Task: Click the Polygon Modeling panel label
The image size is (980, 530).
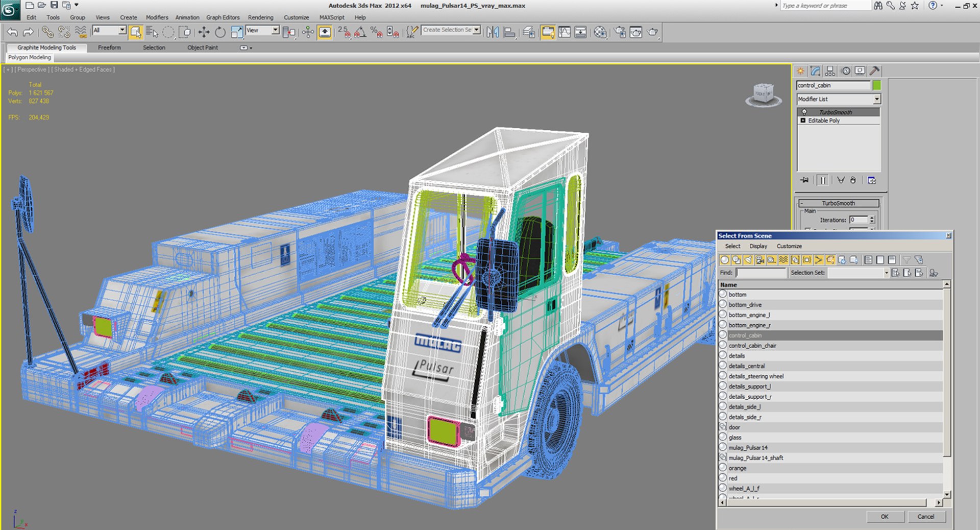Action: pyautogui.click(x=30, y=58)
